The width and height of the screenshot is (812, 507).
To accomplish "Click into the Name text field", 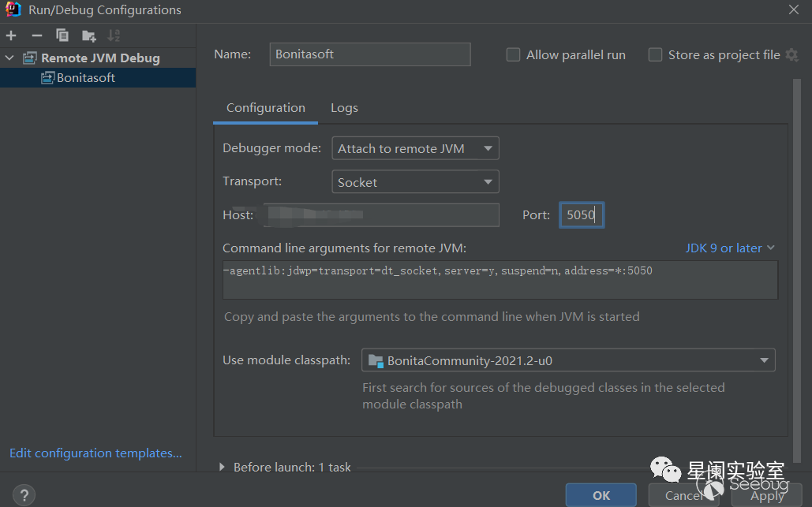I will pyautogui.click(x=369, y=54).
